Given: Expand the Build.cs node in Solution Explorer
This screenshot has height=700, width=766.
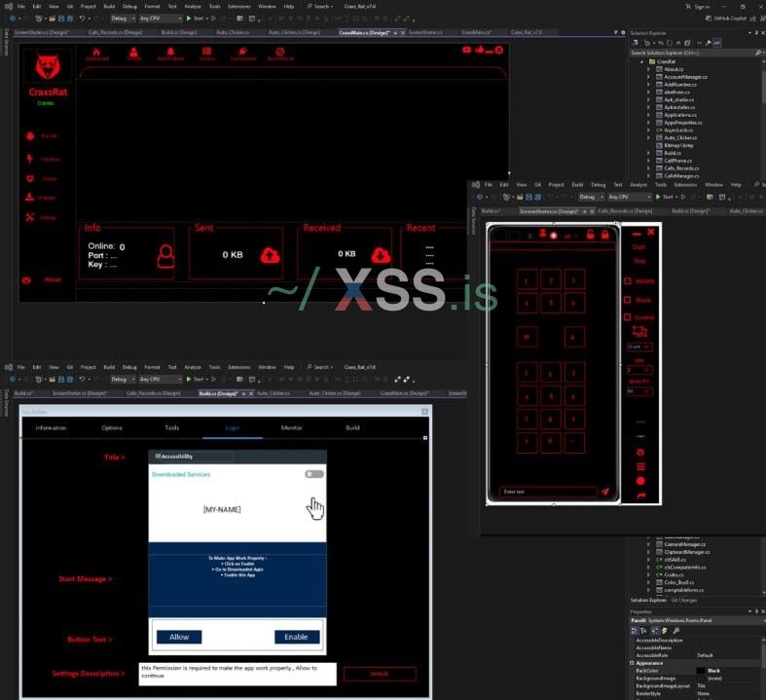Looking at the screenshot, I should [x=649, y=153].
